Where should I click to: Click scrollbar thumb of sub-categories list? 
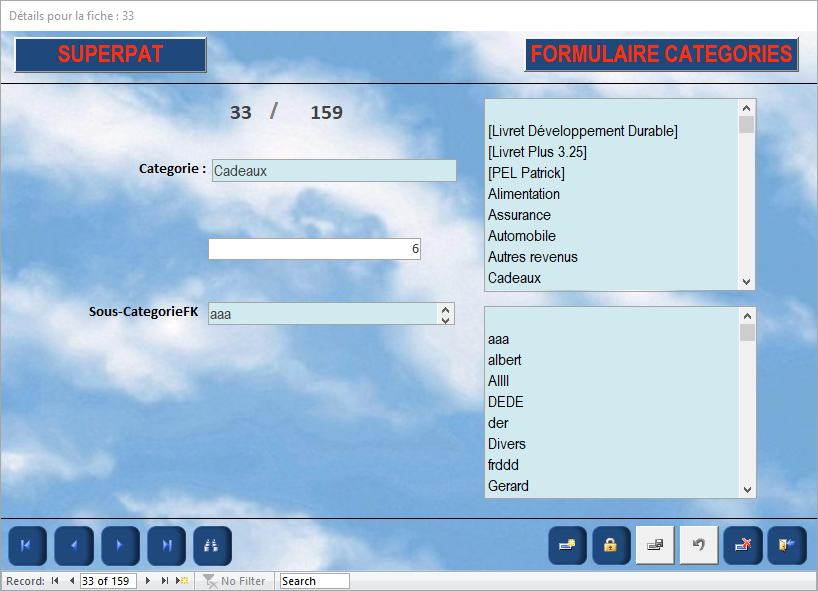pyautogui.click(x=747, y=332)
